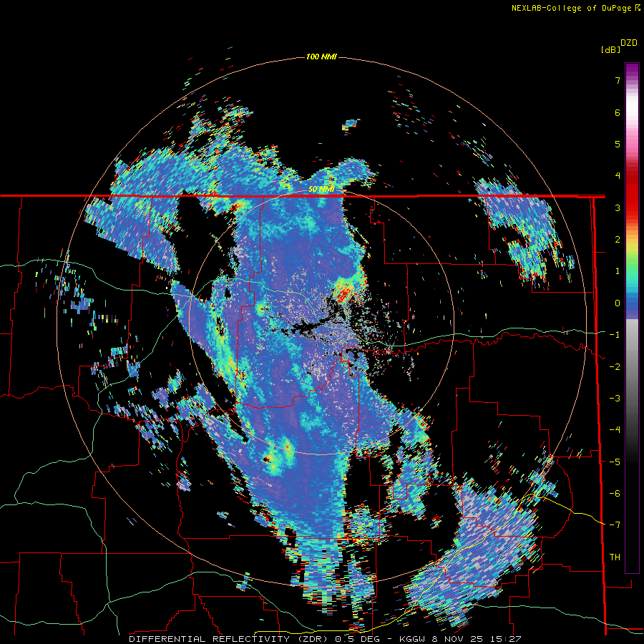This screenshot has height=644, width=644.
Task: Click the 3 value on color scale
Action: (x=618, y=208)
